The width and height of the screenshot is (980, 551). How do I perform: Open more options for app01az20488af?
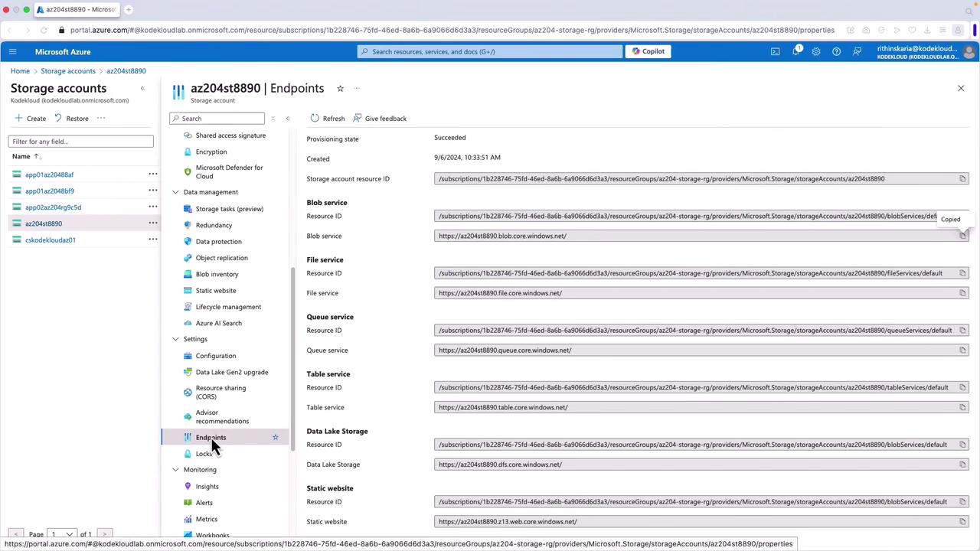[x=153, y=174]
